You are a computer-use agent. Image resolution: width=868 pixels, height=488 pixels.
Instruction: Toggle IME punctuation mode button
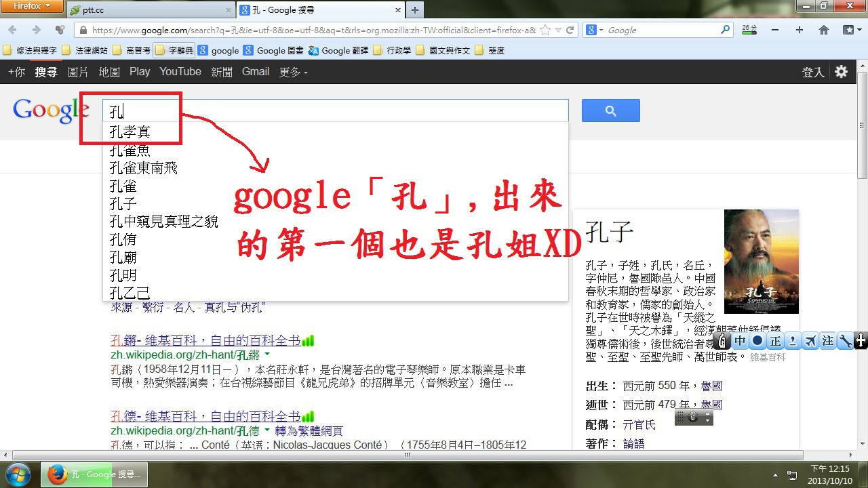click(x=793, y=341)
